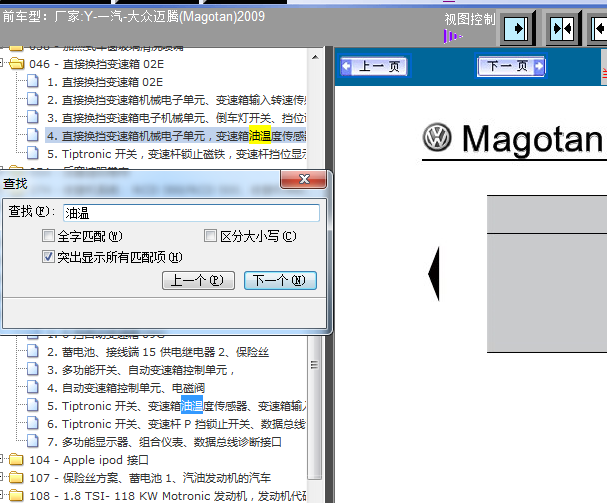Select folder 108 - 1.8 TSI- 118 KW Motronic

point(168,496)
